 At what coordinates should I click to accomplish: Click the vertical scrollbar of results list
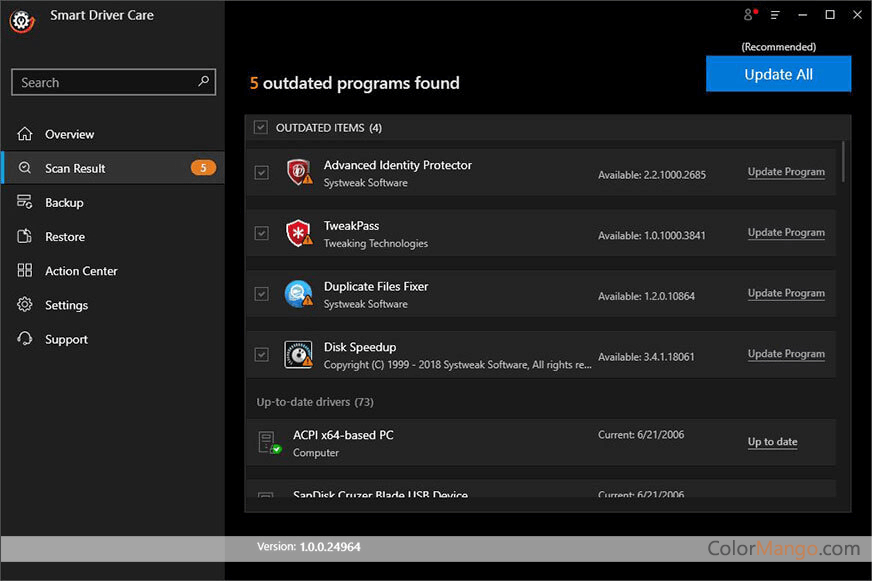[x=845, y=161]
